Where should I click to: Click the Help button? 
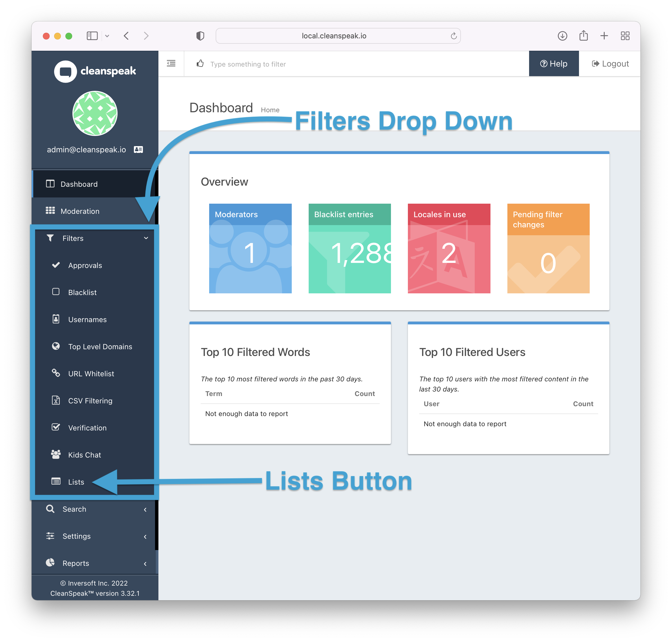[x=554, y=64]
